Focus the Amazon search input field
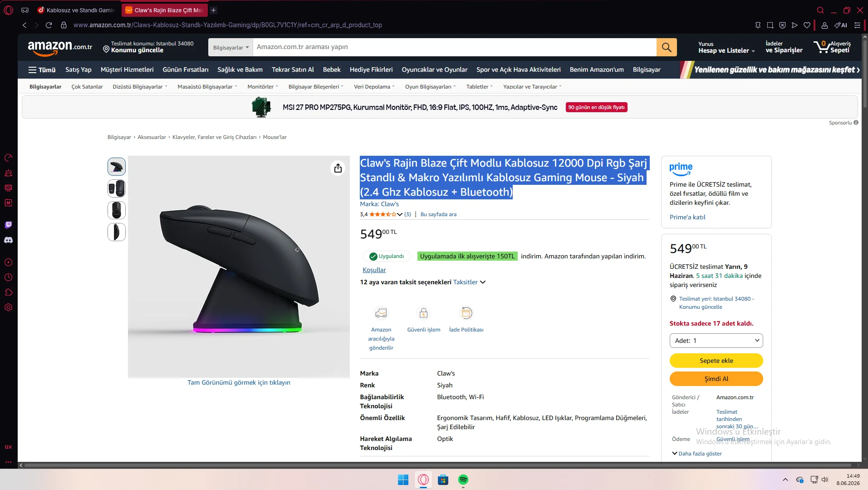868x490 pixels. (x=455, y=47)
